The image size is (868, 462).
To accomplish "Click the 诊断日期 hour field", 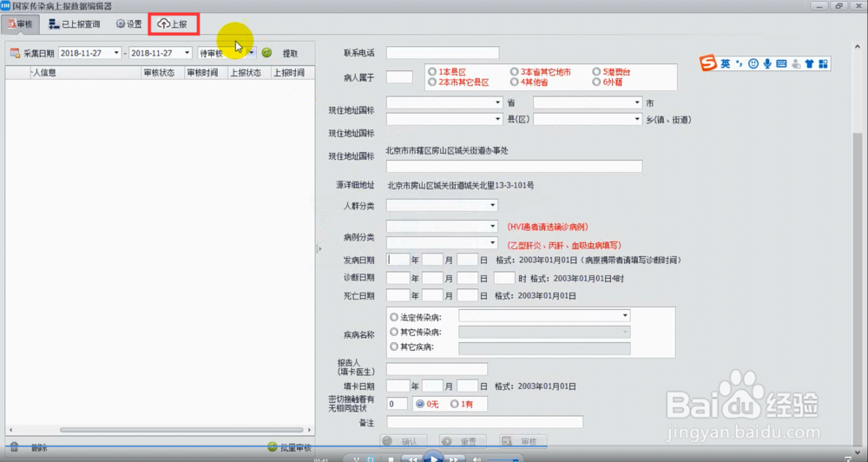I will pos(504,278).
